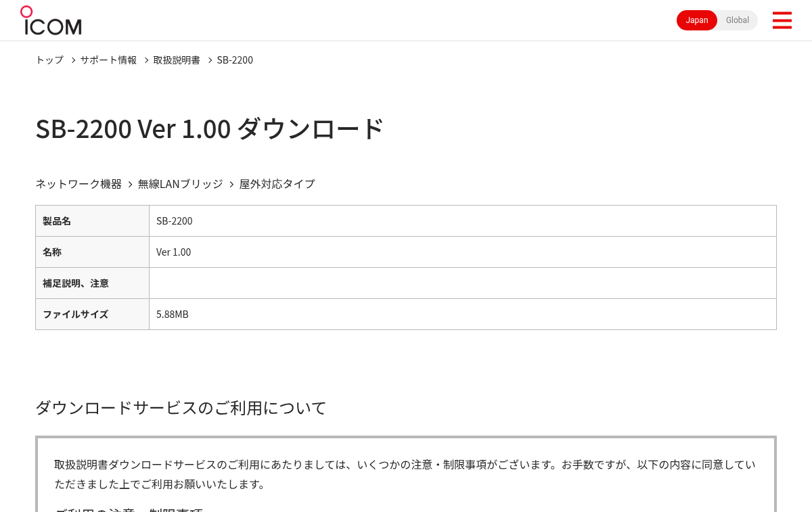Select the 名称 header cell
This screenshot has width=812, height=512.
tap(92, 252)
